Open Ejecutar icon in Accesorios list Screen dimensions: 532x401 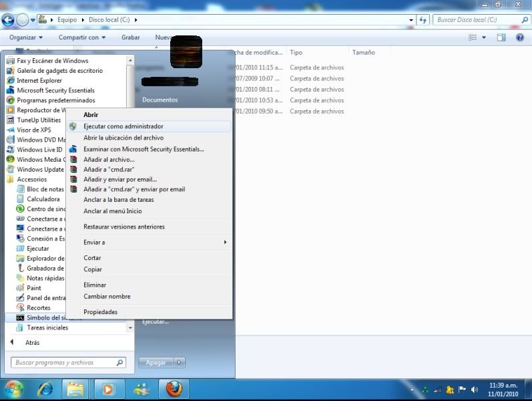pos(20,249)
